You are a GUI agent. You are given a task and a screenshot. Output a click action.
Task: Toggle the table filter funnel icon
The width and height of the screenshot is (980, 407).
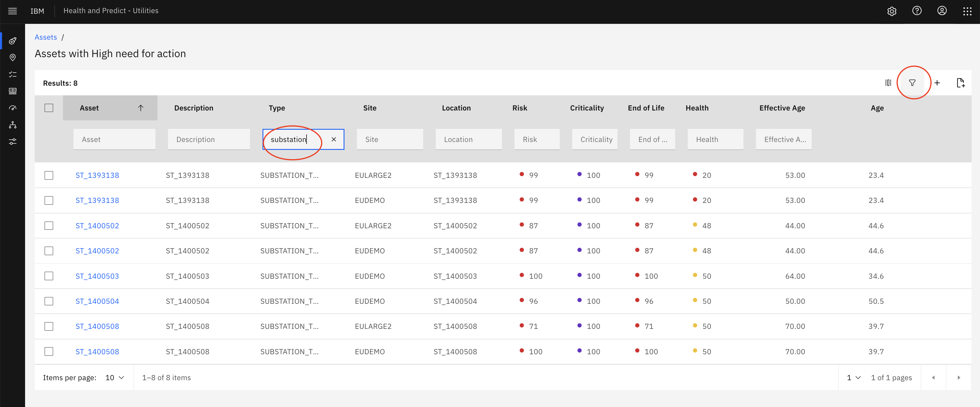pos(912,83)
